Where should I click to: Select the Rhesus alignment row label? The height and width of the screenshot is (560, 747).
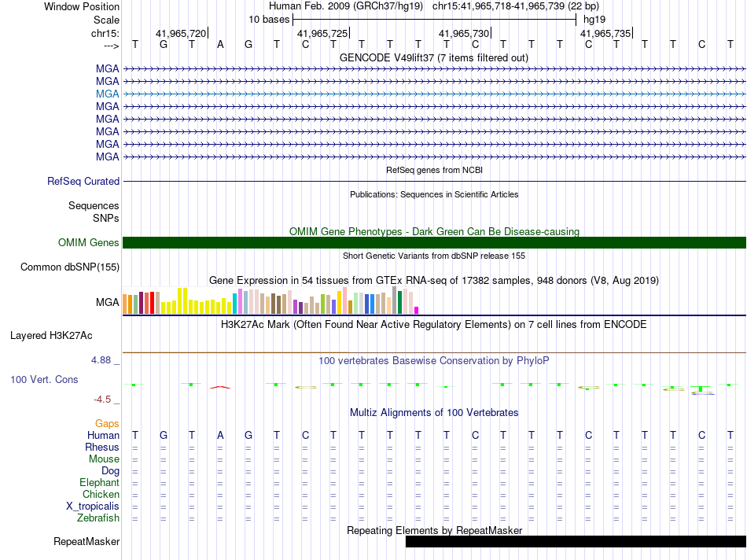tap(102, 447)
